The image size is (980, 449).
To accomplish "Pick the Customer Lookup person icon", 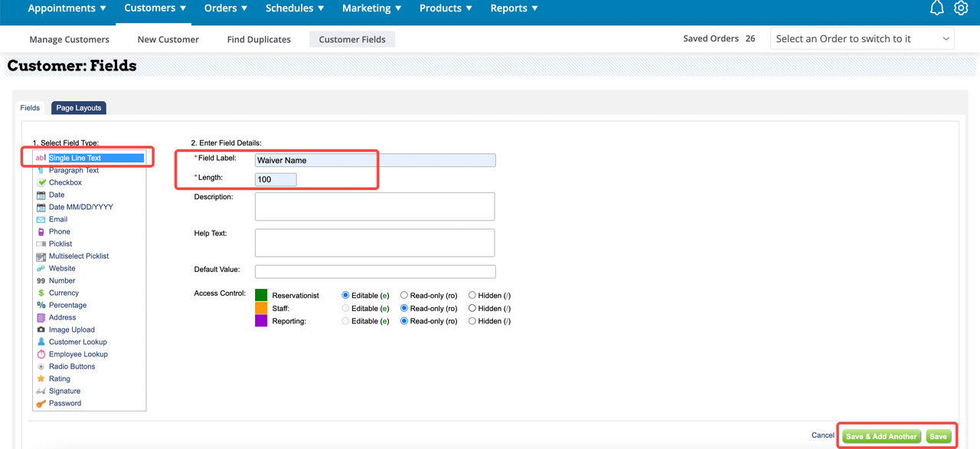I will coord(41,342).
